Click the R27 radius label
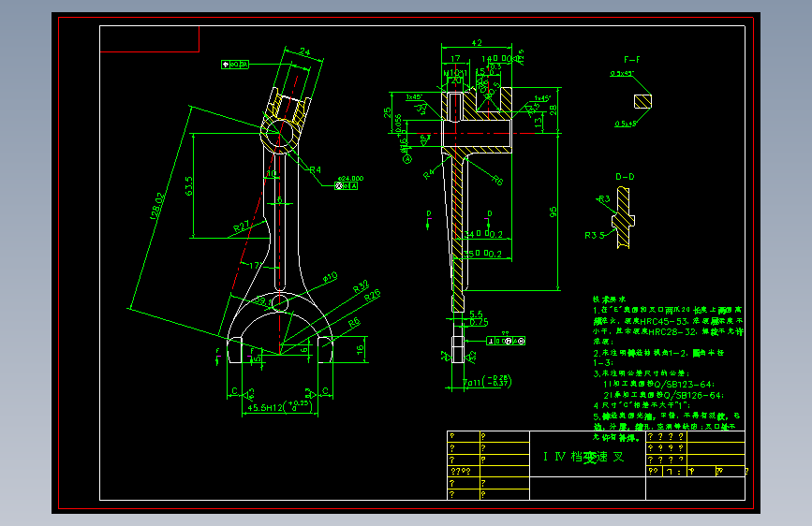The image size is (812, 526). coord(241,226)
